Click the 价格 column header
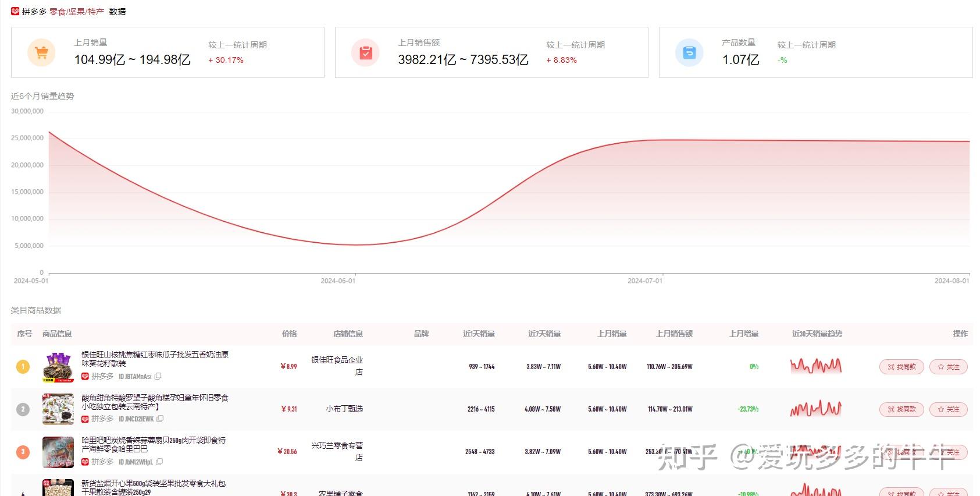980x496 pixels. (x=289, y=334)
